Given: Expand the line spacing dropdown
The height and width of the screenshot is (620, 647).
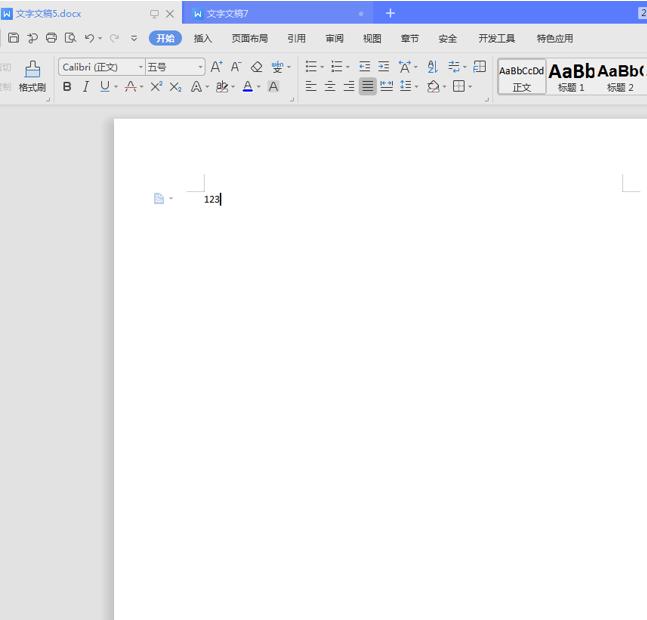Looking at the screenshot, I should coord(416,87).
